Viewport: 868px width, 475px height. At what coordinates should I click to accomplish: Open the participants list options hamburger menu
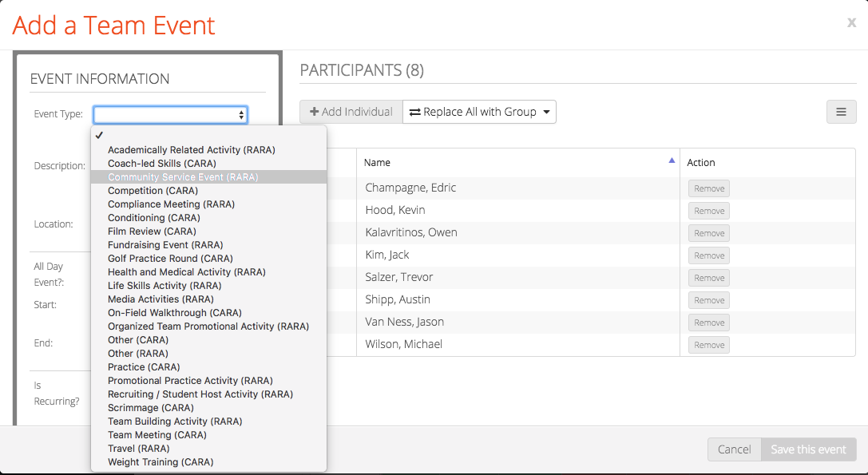point(841,112)
